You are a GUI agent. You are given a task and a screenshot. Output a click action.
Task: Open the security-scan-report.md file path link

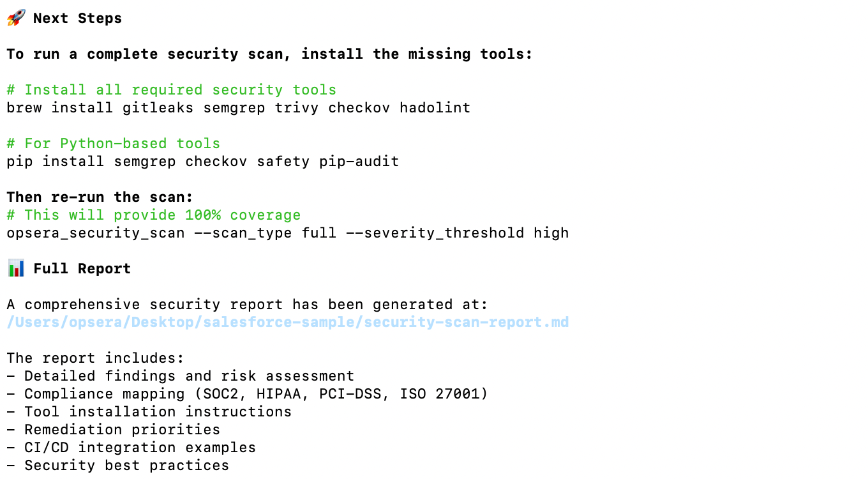(287, 322)
